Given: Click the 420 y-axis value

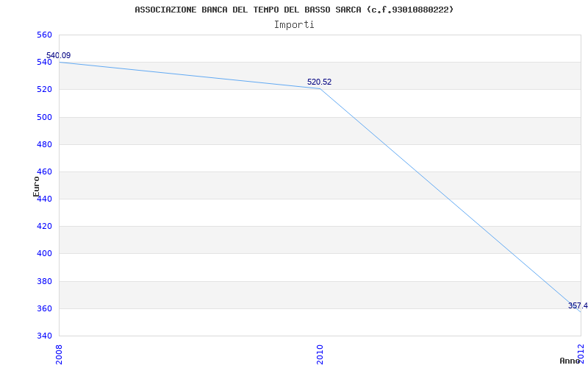Looking at the screenshot, I should 44,227.
